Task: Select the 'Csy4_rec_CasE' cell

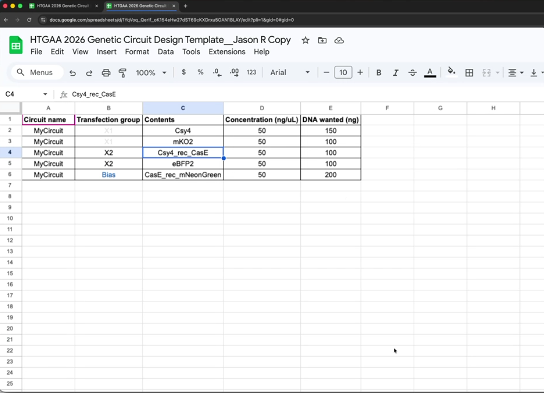Action: (183, 153)
